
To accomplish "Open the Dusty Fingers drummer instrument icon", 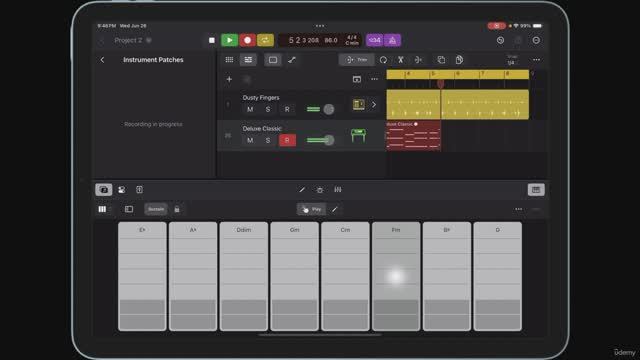I will coord(358,104).
